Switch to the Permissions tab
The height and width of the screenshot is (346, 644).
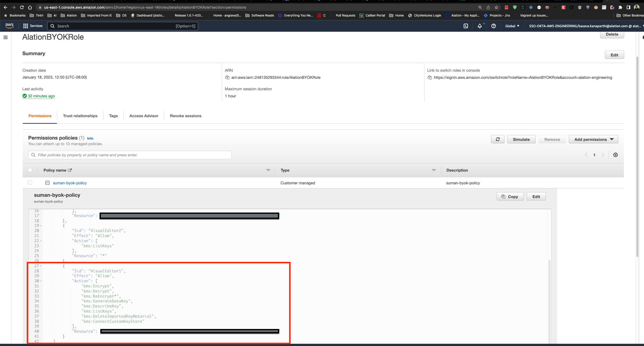coord(40,116)
